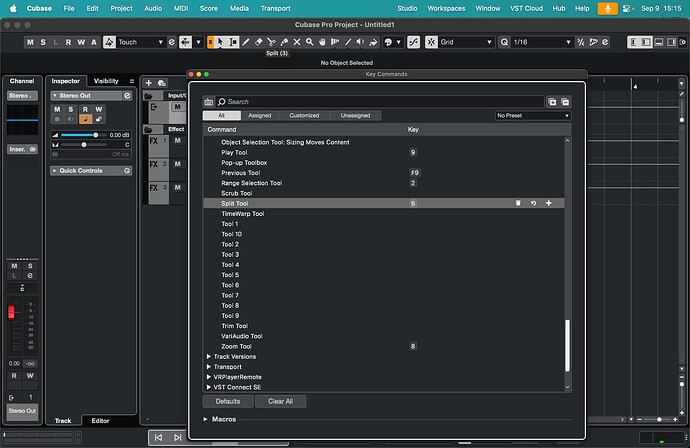Click the grid type icon beside Grid
Image resolution: width=690 pixels, height=448 pixels.
point(431,42)
